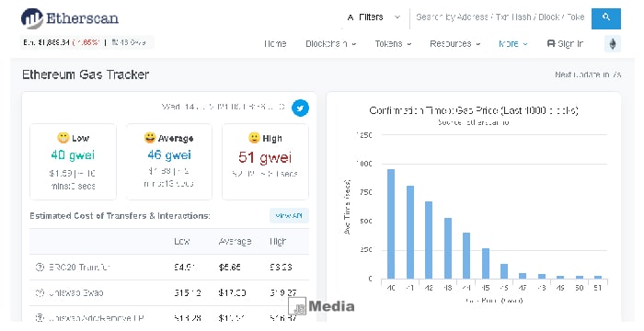Click the 40 gwei low value
This screenshot has height=331, width=644.
(73, 154)
